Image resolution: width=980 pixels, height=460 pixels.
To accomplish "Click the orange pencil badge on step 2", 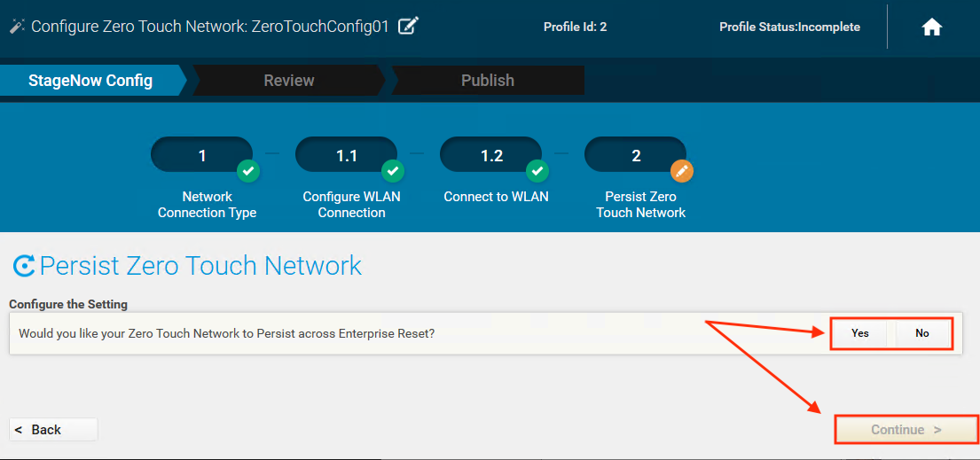I will [681, 170].
